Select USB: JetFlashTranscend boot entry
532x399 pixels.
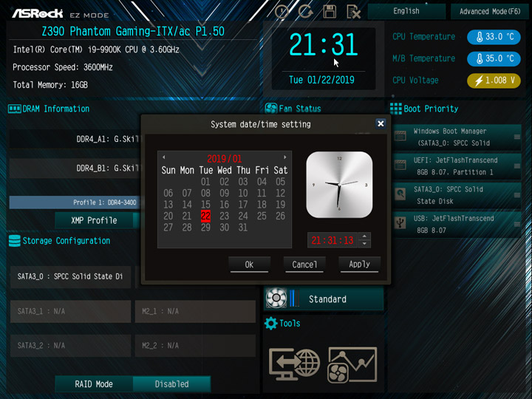click(x=457, y=225)
